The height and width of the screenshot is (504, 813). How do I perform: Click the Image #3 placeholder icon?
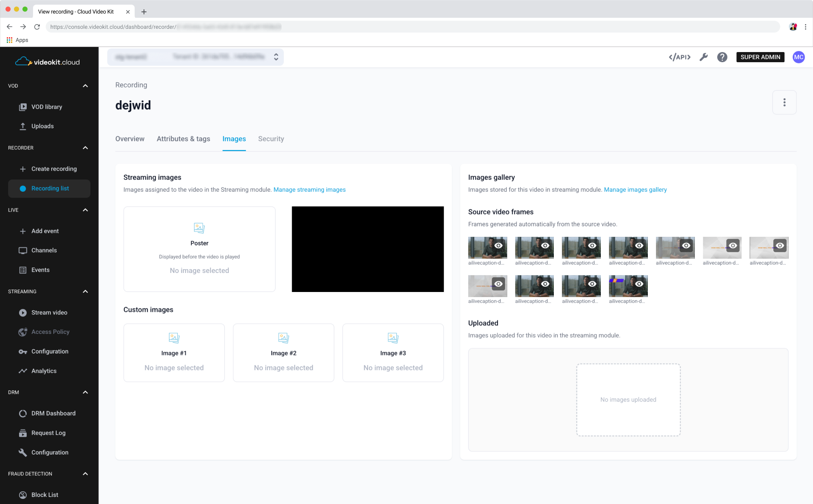pos(393,338)
